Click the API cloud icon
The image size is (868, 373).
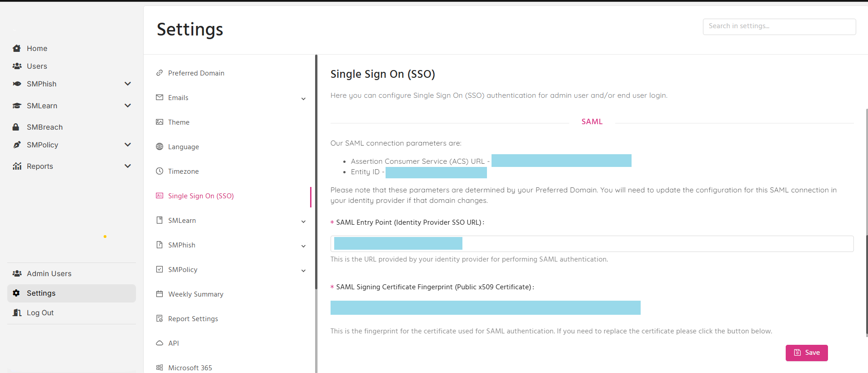pos(160,343)
